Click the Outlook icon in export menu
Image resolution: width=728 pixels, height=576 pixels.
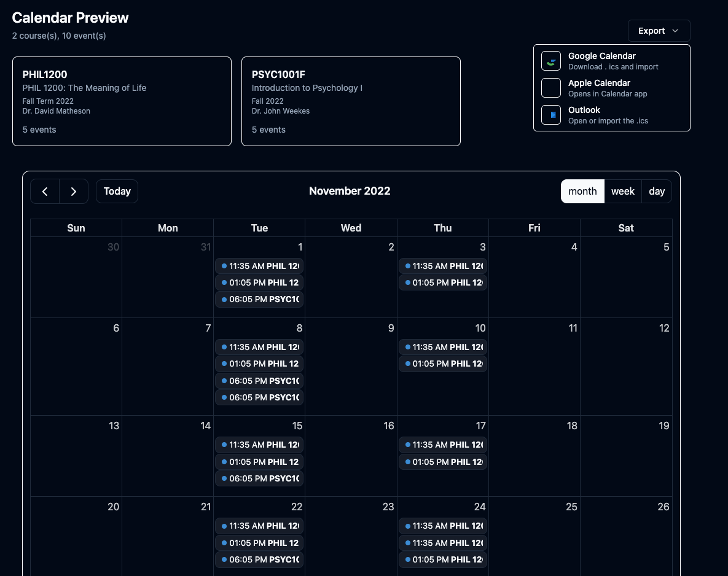[551, 115]
